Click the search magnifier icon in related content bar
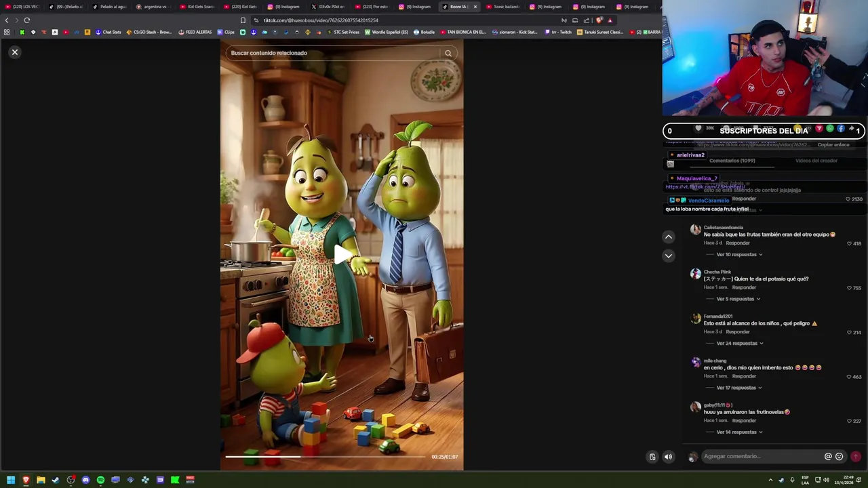Screen dimensions: 868x488 pyautogui.click(x=448, y=53)
